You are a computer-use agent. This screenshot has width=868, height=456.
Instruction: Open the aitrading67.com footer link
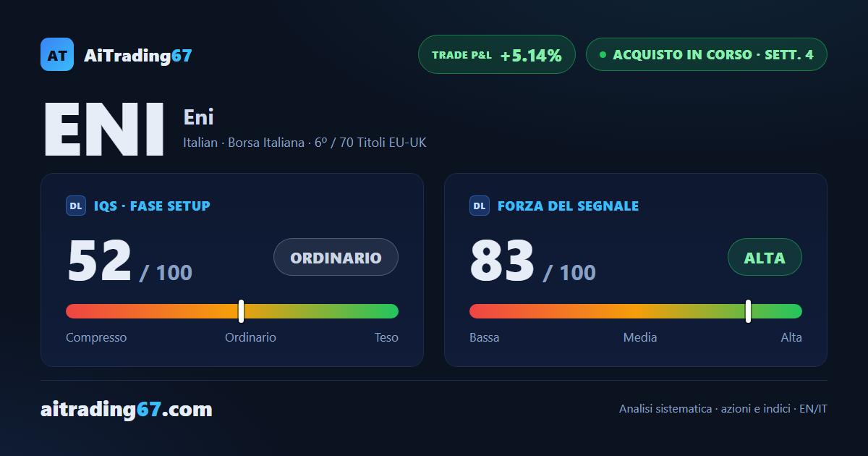(x=127, y=410)
